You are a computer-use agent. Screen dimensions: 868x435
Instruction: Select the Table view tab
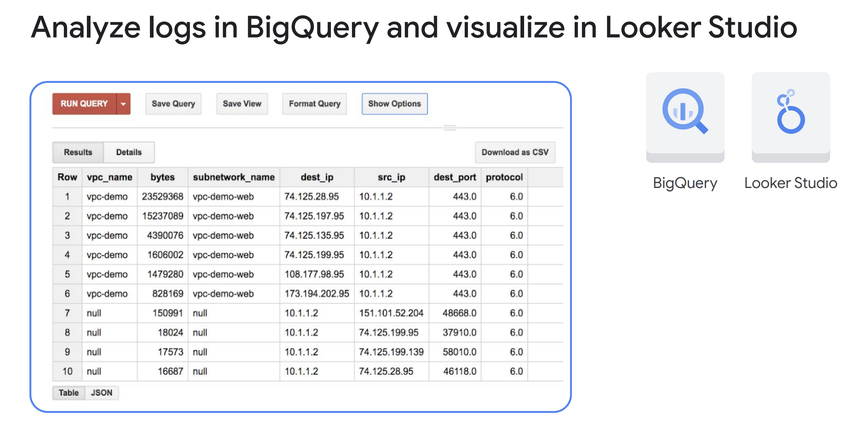point(69,393)
